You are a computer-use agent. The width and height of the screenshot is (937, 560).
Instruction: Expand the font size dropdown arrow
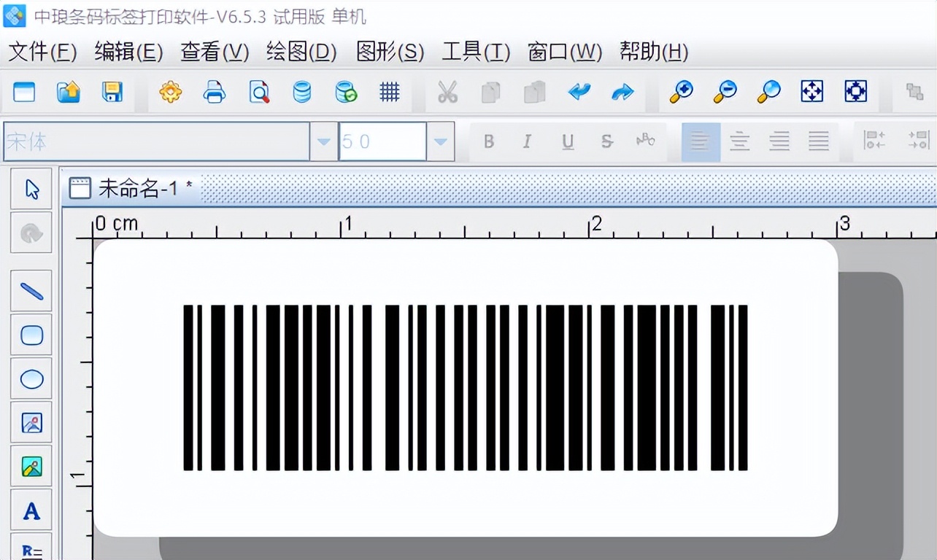[440, 141]
